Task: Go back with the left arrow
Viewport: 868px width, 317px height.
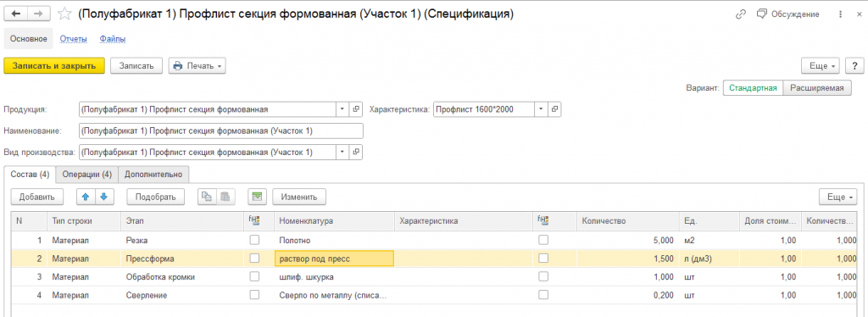Action: [15, 14]
